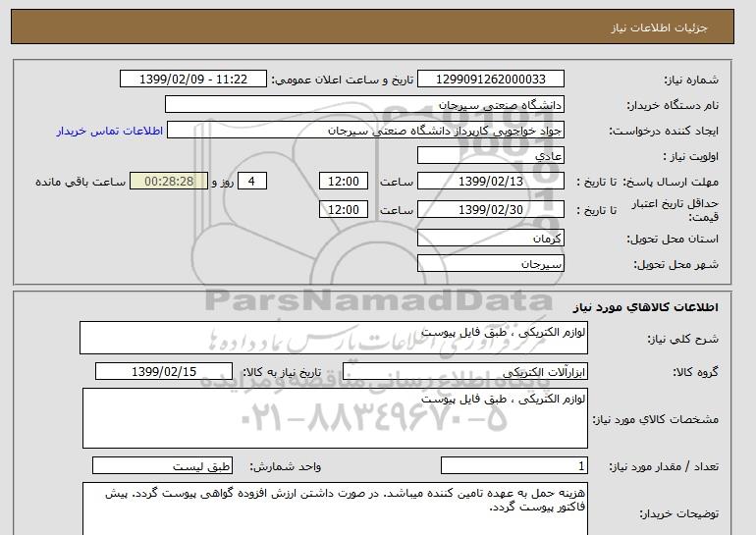Click label حداقل تاریخ اعتبار قیمت
The height and width of the screenshot is (535, 756).
pos(675,210)
